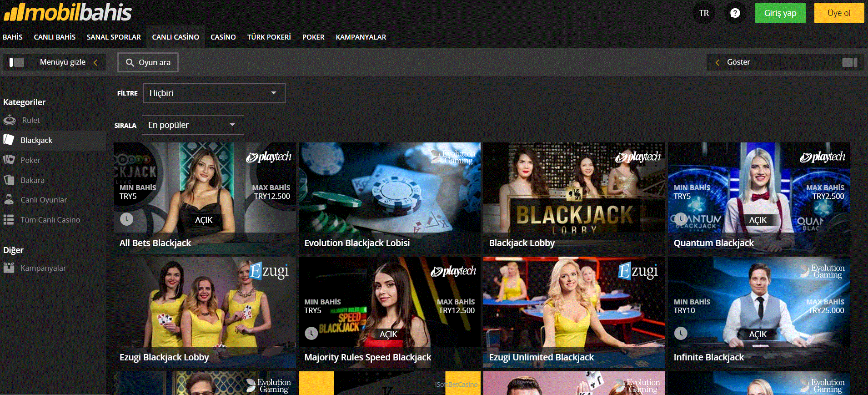Go to the TÜRK POKERİ menu item
The height and width of the screenshot is (395, 868).
pyautogui.click(x=269, y=37)
